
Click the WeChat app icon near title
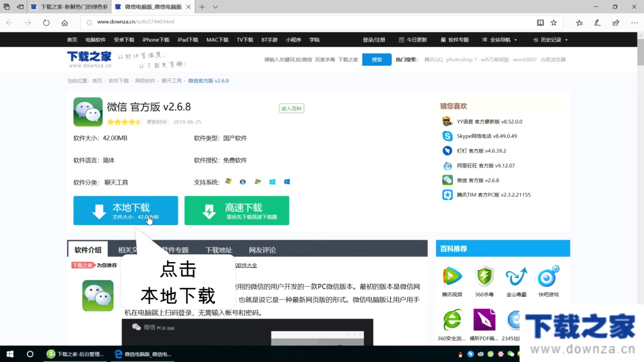(88, 112)
